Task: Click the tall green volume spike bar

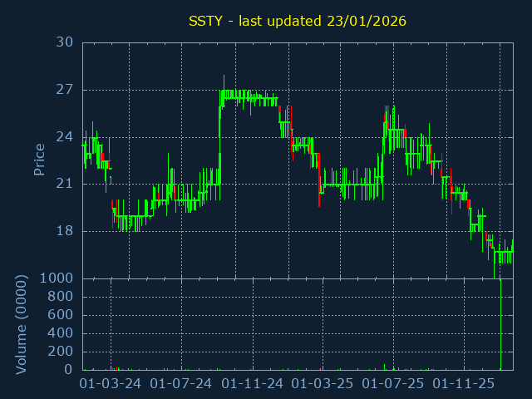Action: 500,324
